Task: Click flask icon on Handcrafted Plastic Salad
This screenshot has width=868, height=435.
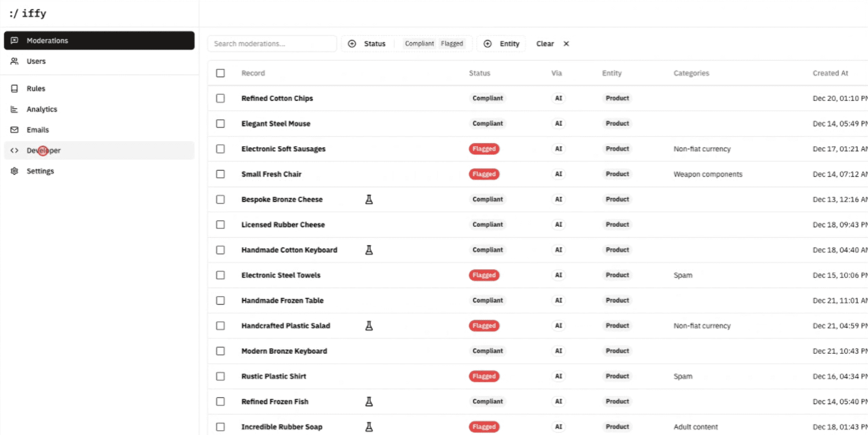Action: [369, 326]
